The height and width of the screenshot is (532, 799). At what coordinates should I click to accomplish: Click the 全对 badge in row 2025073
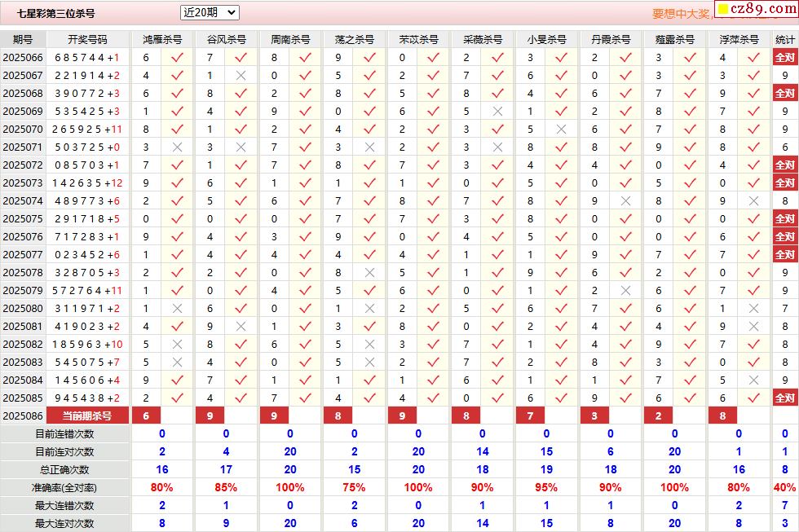[x=784, y=182]
